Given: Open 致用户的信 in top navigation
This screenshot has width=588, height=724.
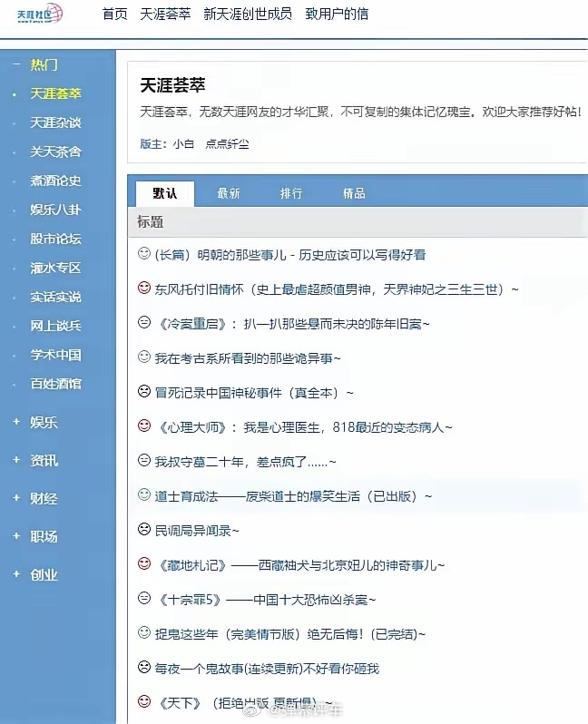Looking at the screenshot, I should click(337, 15).
